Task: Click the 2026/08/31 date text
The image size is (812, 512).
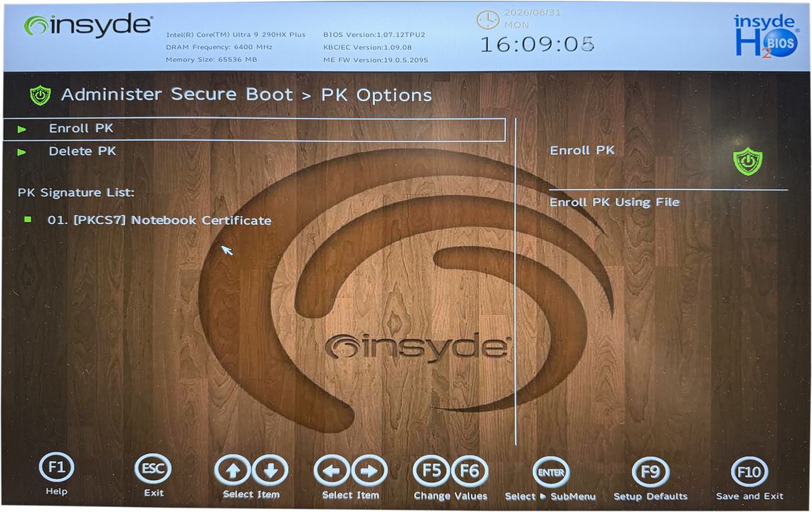Action: tap(533, 12)
